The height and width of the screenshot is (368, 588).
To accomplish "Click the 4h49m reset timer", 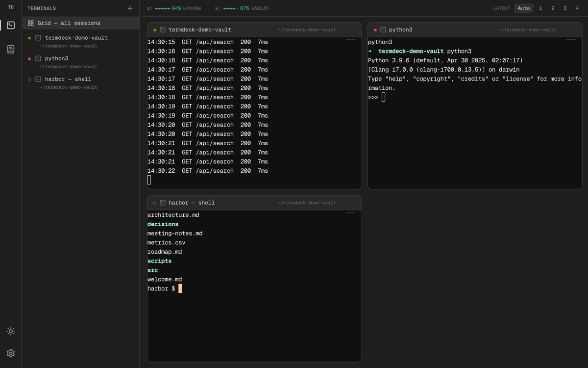I will point(192,8).
